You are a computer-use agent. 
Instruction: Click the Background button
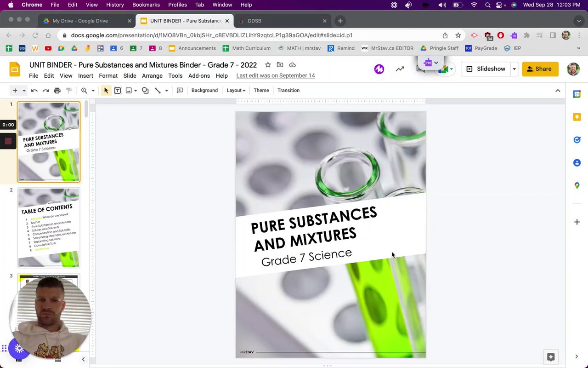point(204,91)
